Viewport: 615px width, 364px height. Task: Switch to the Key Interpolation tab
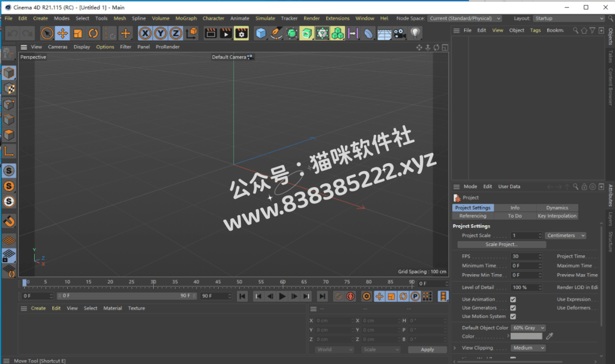click(557, 216)
